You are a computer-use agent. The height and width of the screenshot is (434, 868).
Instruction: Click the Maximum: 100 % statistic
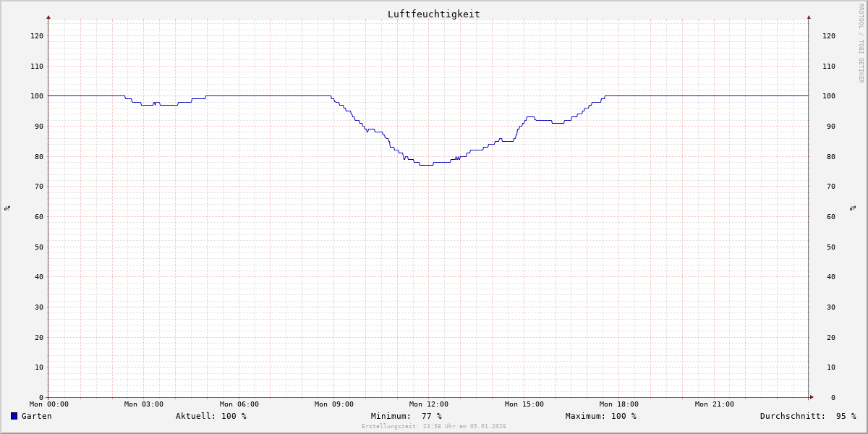pyautogui.click(x=600, y=416)
